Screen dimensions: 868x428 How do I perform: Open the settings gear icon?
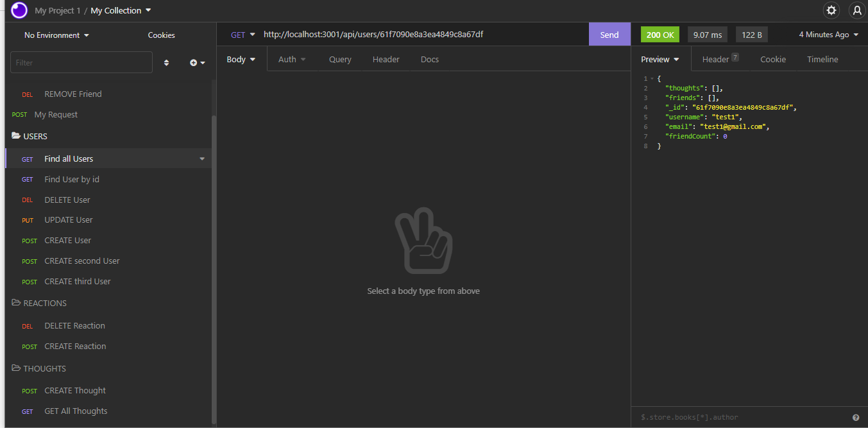tap(831, 10)
